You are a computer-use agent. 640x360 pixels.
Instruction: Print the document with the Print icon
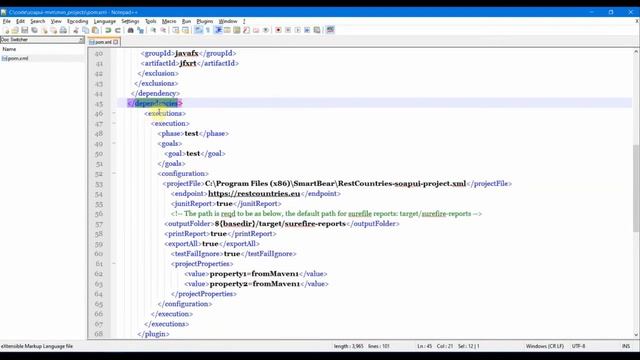[x=63, y=30]
